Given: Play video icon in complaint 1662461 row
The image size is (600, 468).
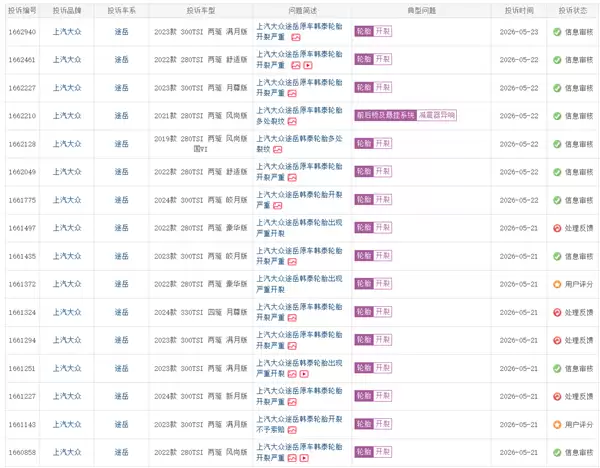Looking at the screenshot, I should pos(308,65).
